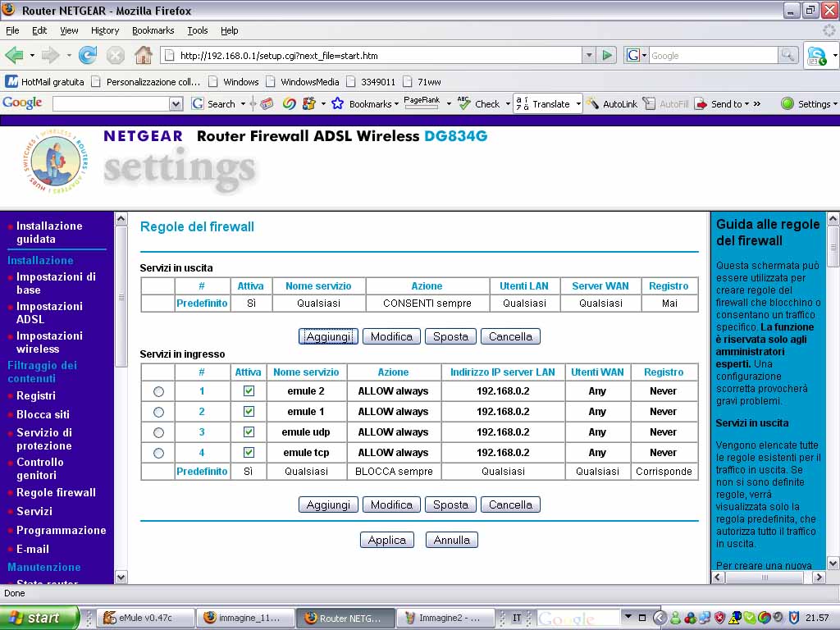The image size is (840, 630).
Task: Run the ABC spell Check tool
Action: (479, 104)
